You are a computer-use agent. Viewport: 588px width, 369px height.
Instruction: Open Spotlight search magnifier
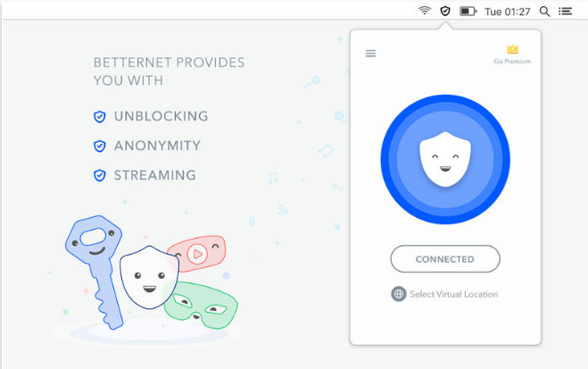[544, 12]
